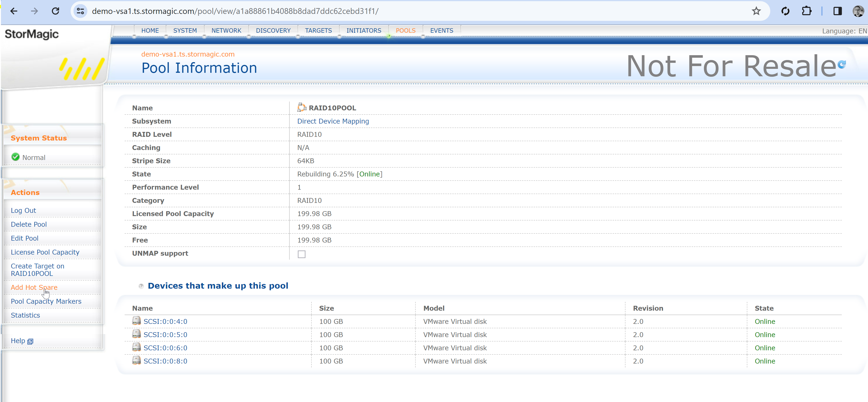This screenshot has height=402, width=868.
Task: Click the refresh icon beside Not For Resale
Action: [841, 64]
